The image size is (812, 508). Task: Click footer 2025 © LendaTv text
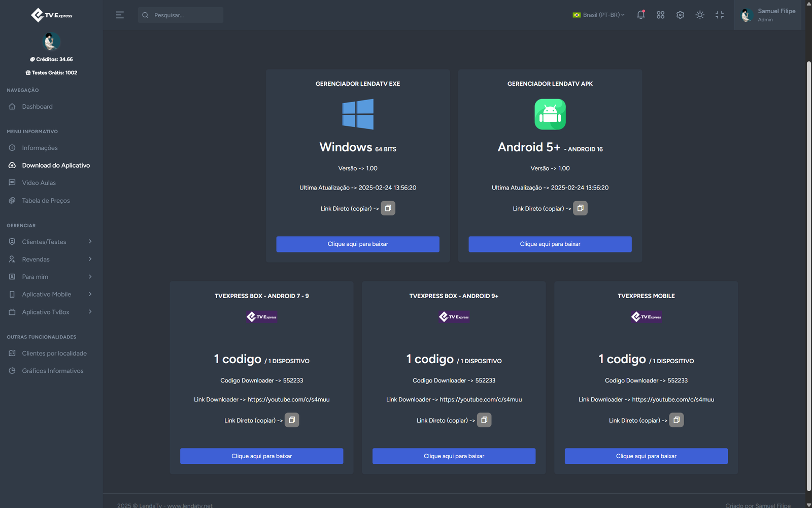pyautogui.click(x=165, y=505)
